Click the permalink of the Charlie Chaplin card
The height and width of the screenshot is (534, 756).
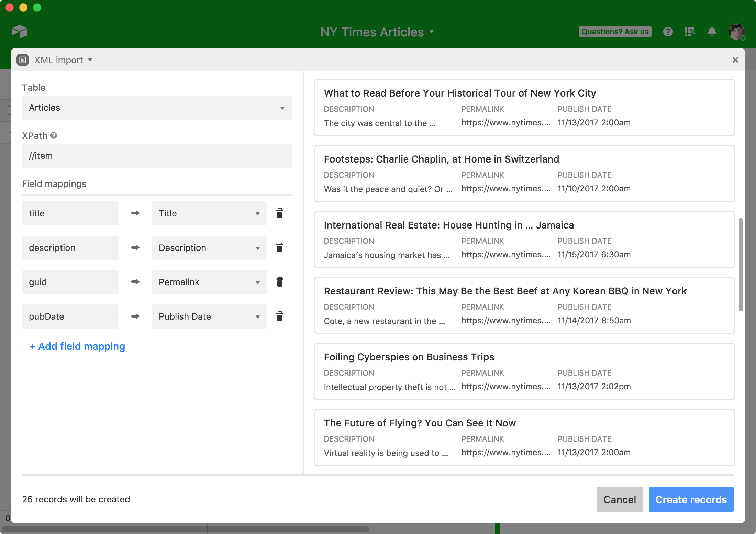(505, 189)
